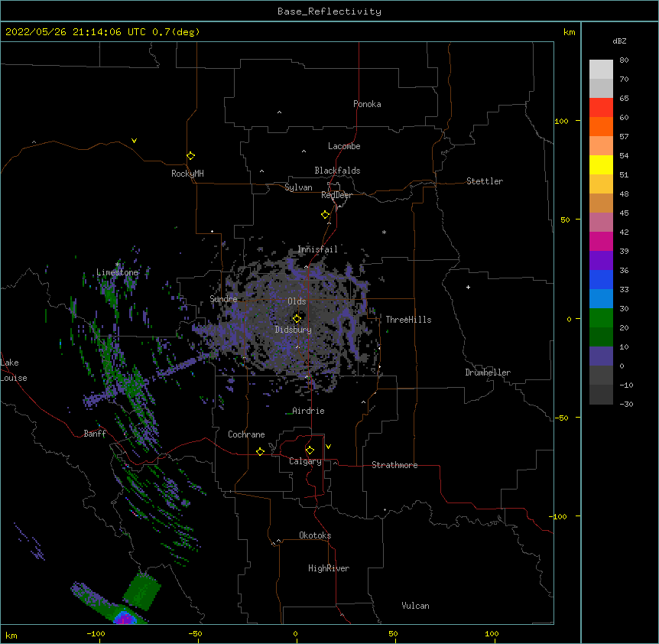Screen dimensions: 659x644
Task: Click the Blackfalds city label
Action: coord(337,171)
